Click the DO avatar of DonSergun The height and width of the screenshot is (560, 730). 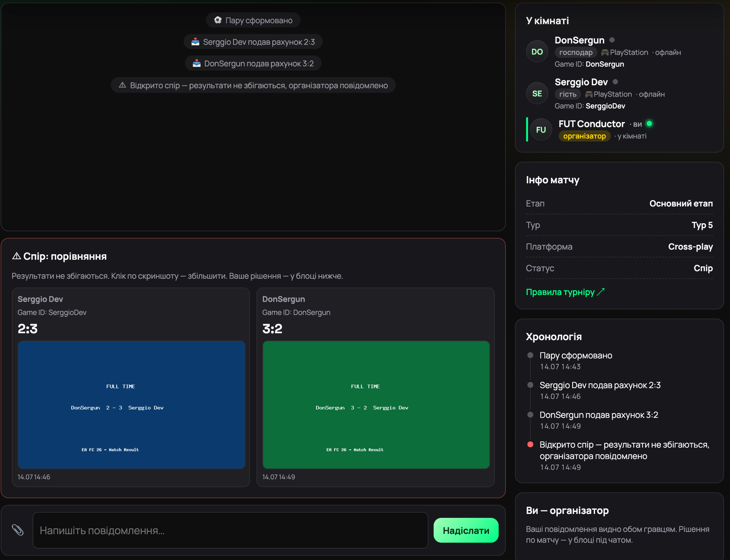coord(537,52)
